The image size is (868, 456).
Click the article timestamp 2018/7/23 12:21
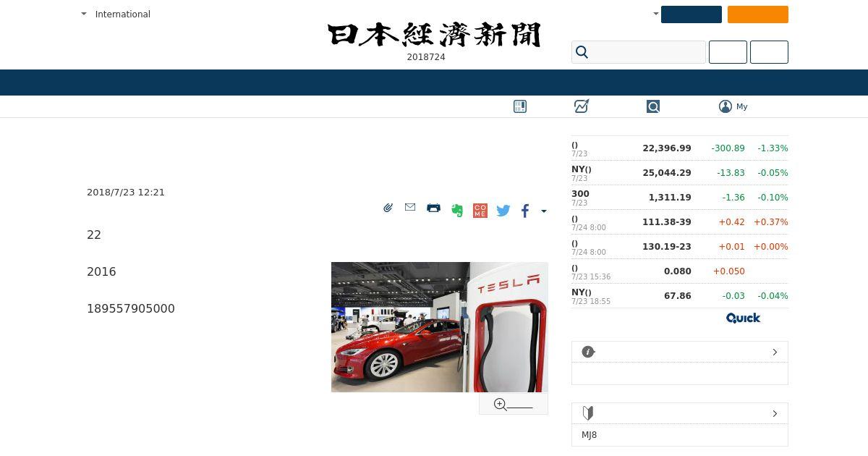(x=126, y=193)
